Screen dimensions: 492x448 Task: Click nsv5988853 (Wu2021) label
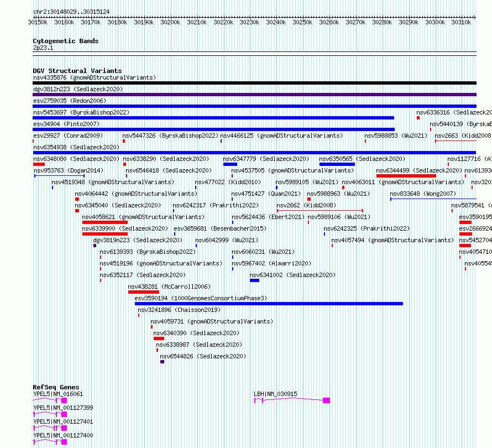(396, 136)
